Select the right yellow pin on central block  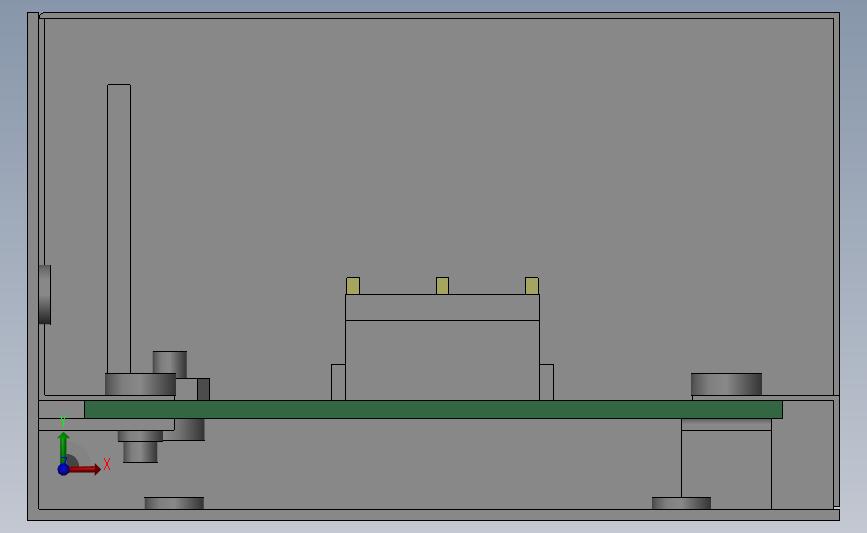pyautogui.click(x=532, y=286)
